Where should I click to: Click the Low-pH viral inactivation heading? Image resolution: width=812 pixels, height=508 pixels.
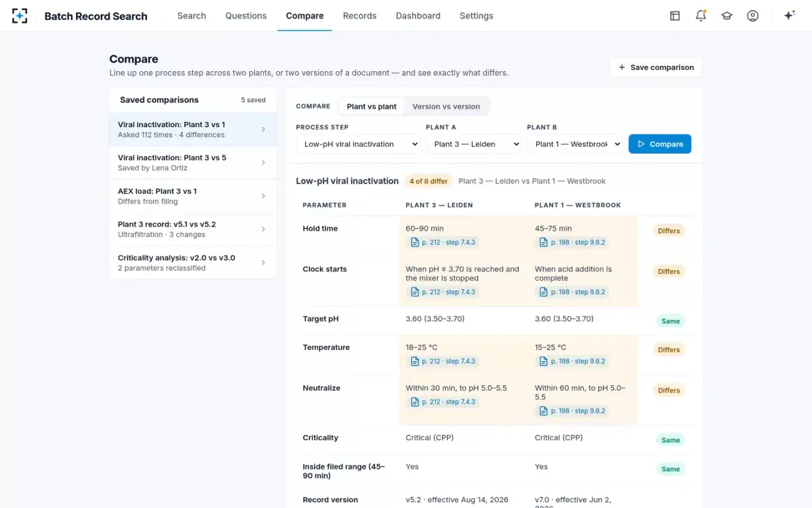click(348, 181)
